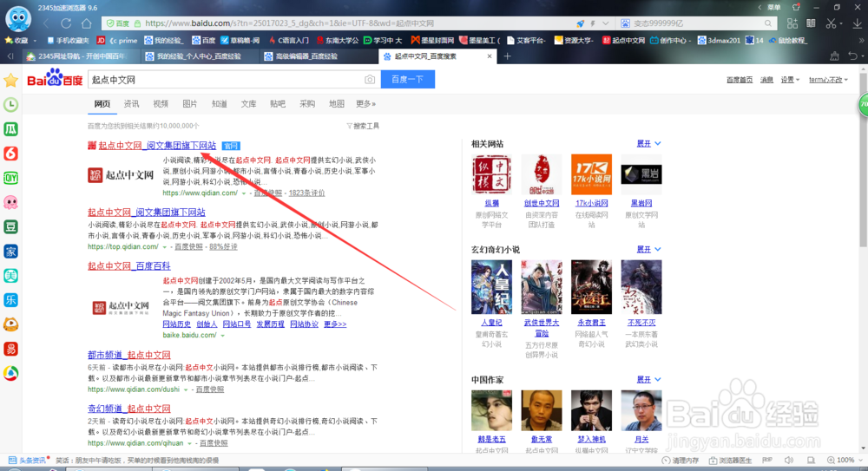Image resolution: width=868 pixels, height=471 pixels.
Task: Expand the screenshot tool dropdown arrow
Action: (840, 23)
